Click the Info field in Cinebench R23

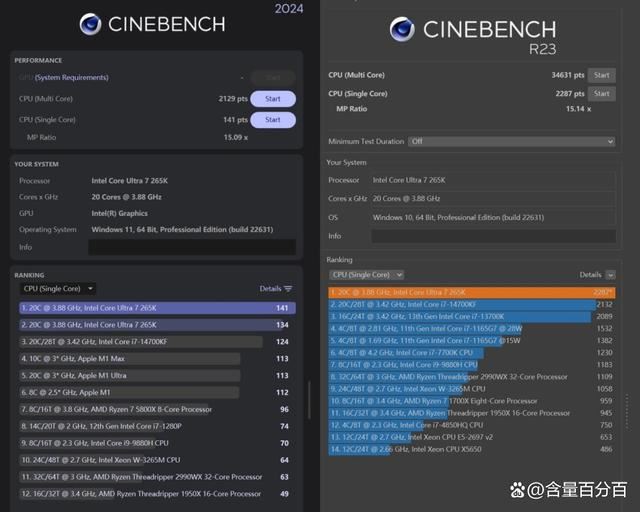click(492, 236)
